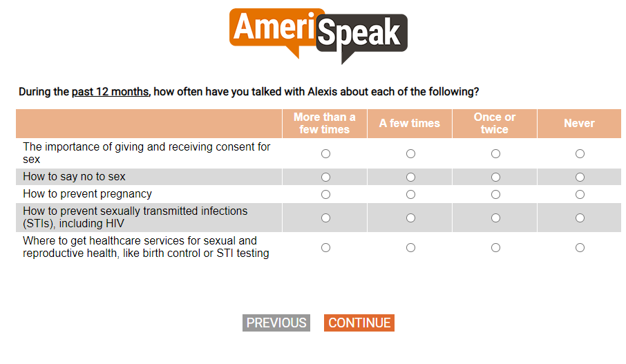Select 'More than a few times' for preventing STIs
The height and width of the screenshot is (364, 626).
325,218
